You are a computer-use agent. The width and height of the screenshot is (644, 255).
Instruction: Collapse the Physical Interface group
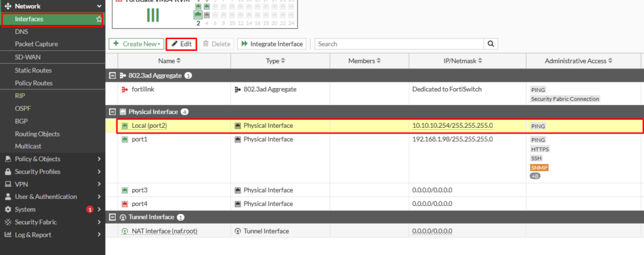pos(112,112)
